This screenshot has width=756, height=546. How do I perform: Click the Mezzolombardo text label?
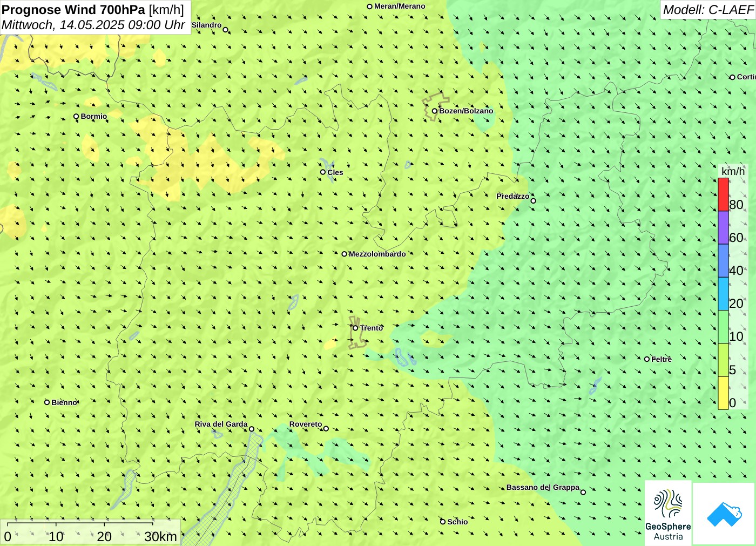point(377,254)
